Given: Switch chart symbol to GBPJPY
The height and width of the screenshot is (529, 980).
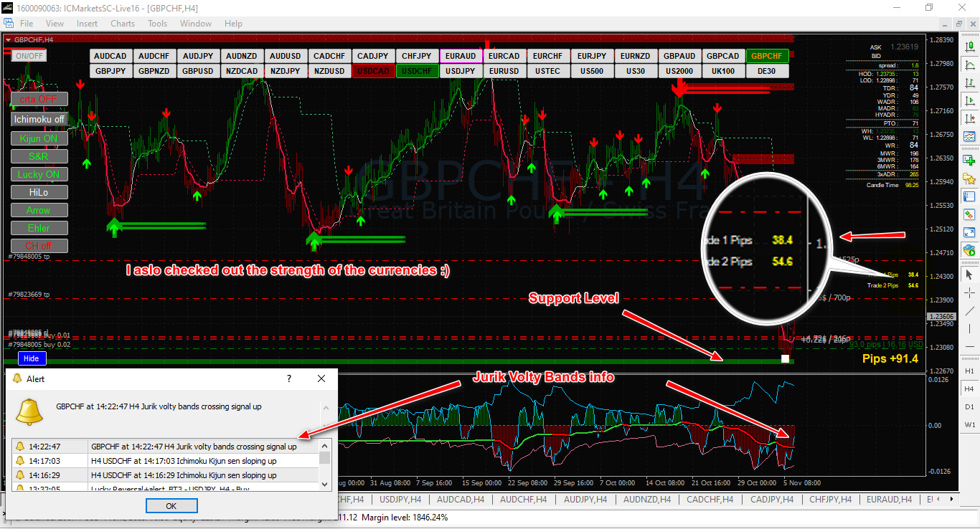Looking at the screenshot, I should point(110,71).
